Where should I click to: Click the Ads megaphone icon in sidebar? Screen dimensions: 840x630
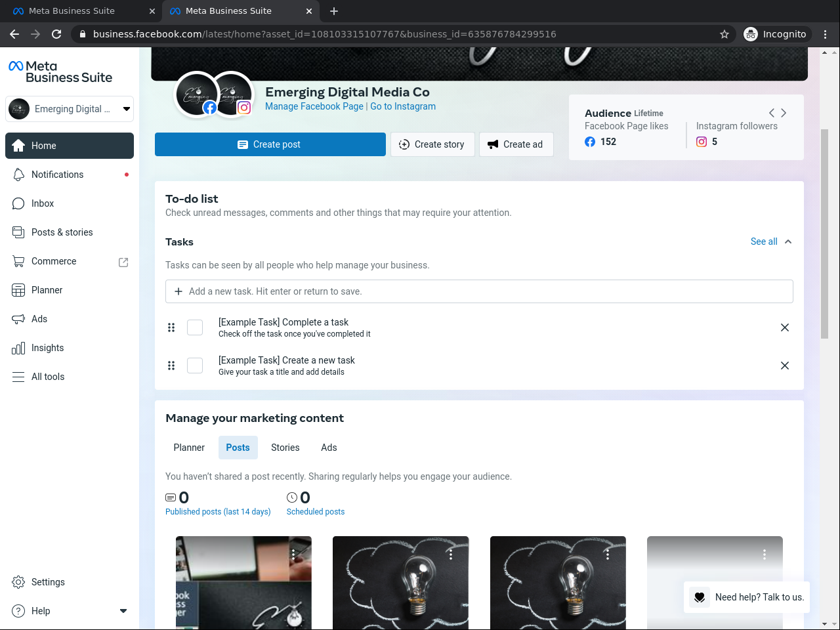coord(18,319)
